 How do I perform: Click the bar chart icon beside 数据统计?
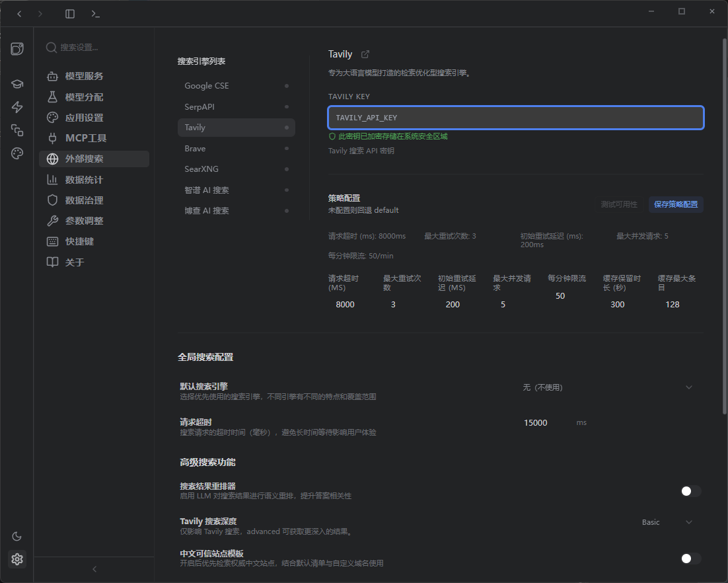click(x=52, y=179)
